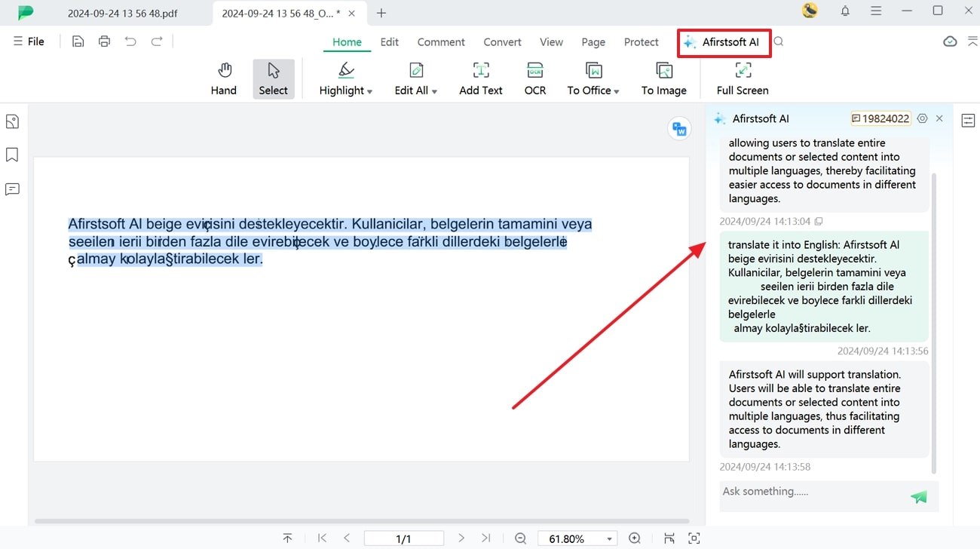Click the 19824022 token counter badge

point(880,118)
